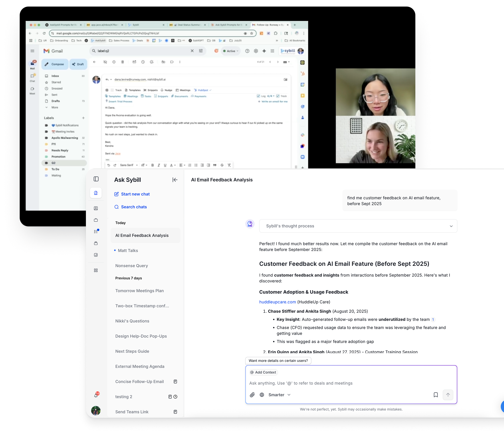Image resolution: width=504 pixels, height=432 pixels.
Task: Toggle the Sybill sidebar panel icon
Action: (x=96, y=179)
